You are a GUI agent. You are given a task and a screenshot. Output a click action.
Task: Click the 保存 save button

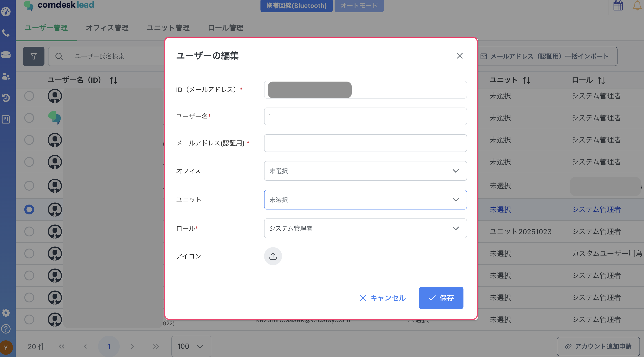(441, 298)
